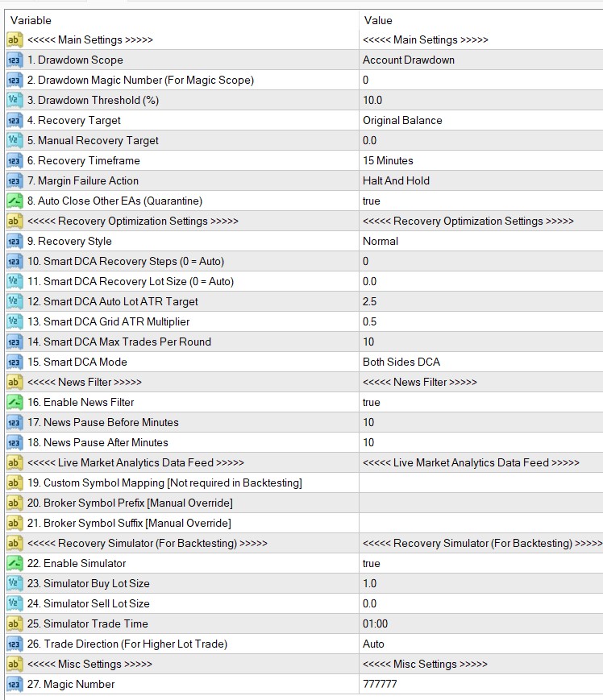
Task: Click the icon beside Manual Recovery Target
Action: (15, 141)
